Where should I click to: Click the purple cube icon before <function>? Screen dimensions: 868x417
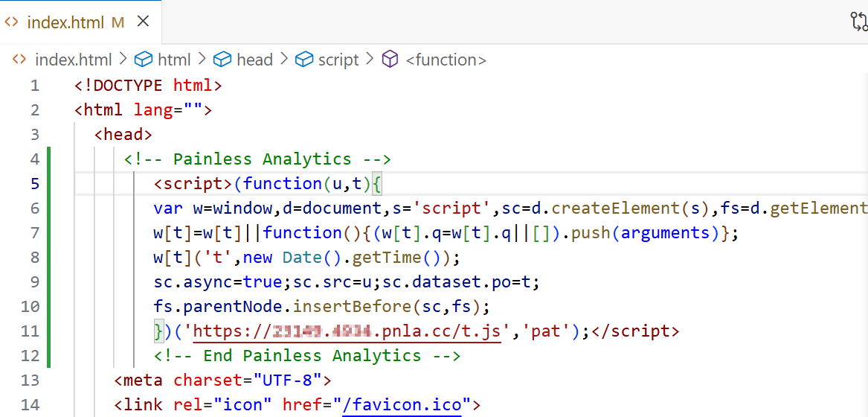click(x=390, y=60)
